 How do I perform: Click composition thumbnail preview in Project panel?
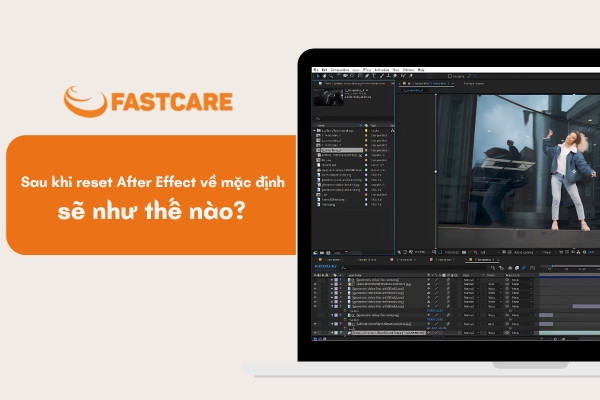click(x=328, y=97)
